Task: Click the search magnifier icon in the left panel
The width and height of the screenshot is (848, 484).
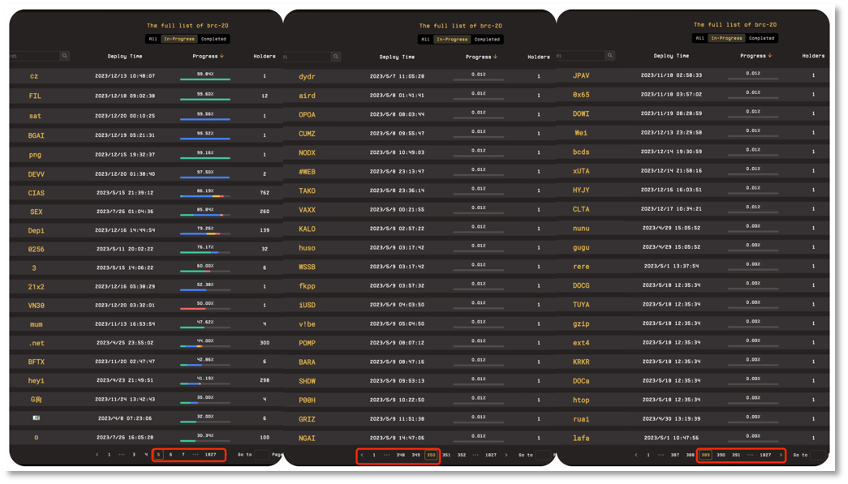Action: (x=65, y=57)
